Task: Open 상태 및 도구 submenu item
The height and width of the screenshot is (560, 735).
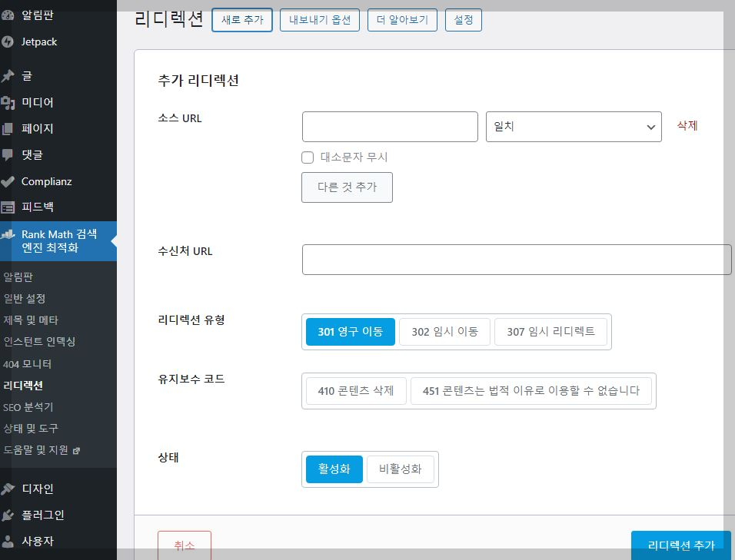Action: pyautogui.click(x=31, y=429)
